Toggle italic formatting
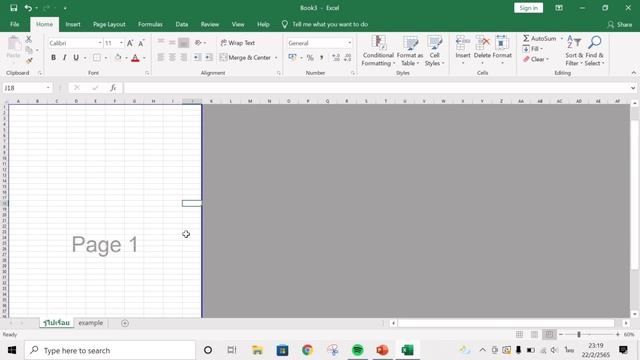Screen dimensions: 640x360 64,58
